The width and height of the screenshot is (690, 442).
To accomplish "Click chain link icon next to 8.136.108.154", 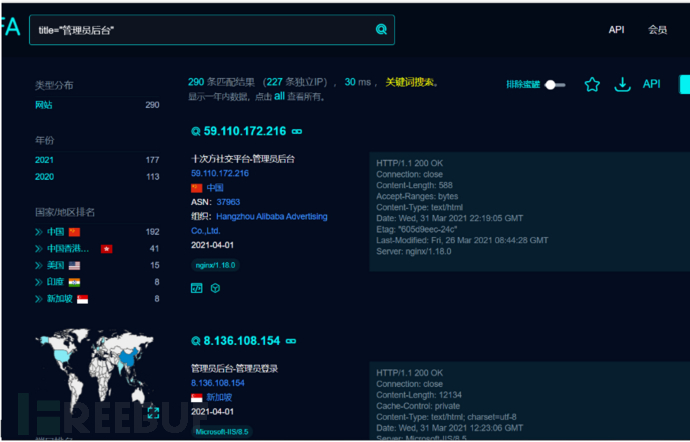I will pyautogui.click(x=290, y=340).
